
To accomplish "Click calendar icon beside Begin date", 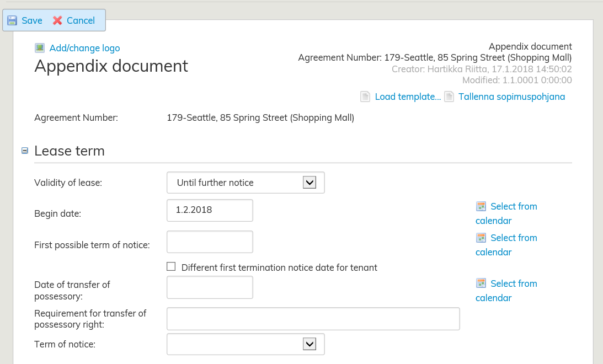I will [x=481, y=206].
